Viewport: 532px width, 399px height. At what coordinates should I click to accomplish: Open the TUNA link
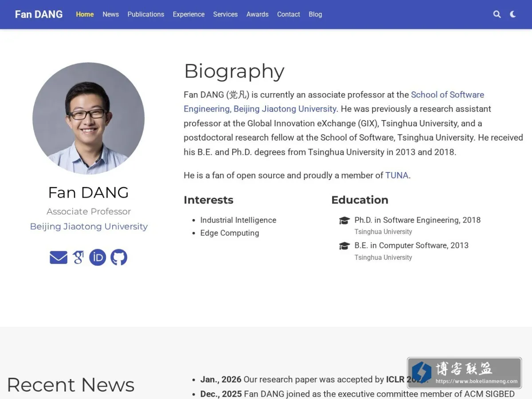coord(397,175)
